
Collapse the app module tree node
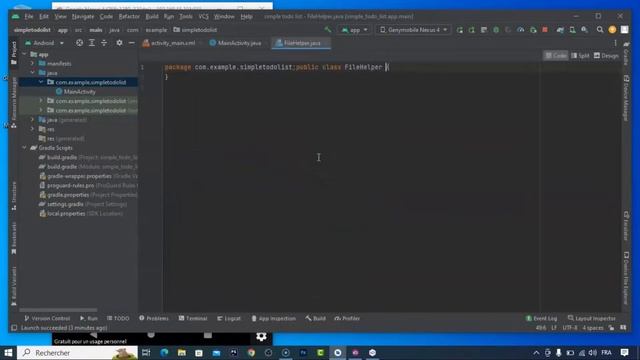[x=24, y=54]
